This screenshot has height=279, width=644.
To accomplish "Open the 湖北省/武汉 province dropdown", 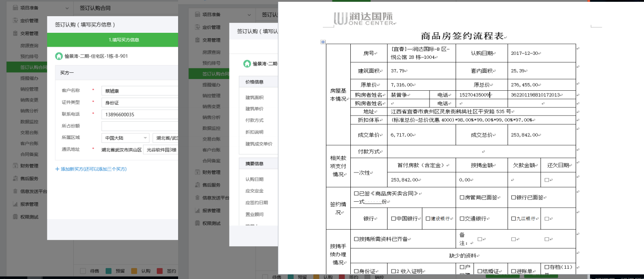I will 165,138.
